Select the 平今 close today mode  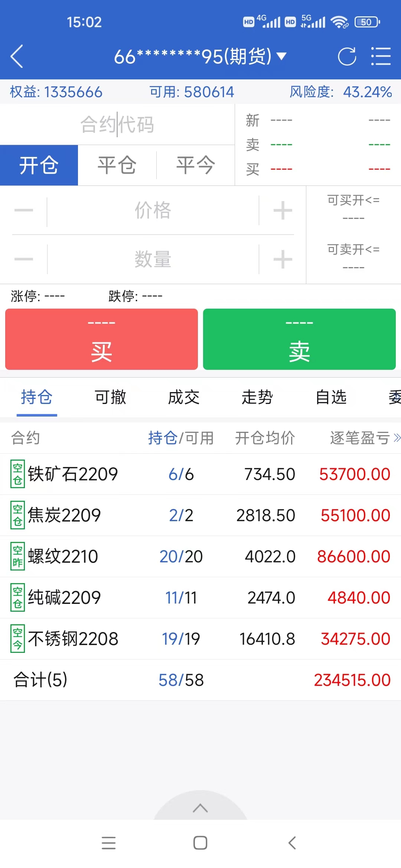tap(196, 165)
